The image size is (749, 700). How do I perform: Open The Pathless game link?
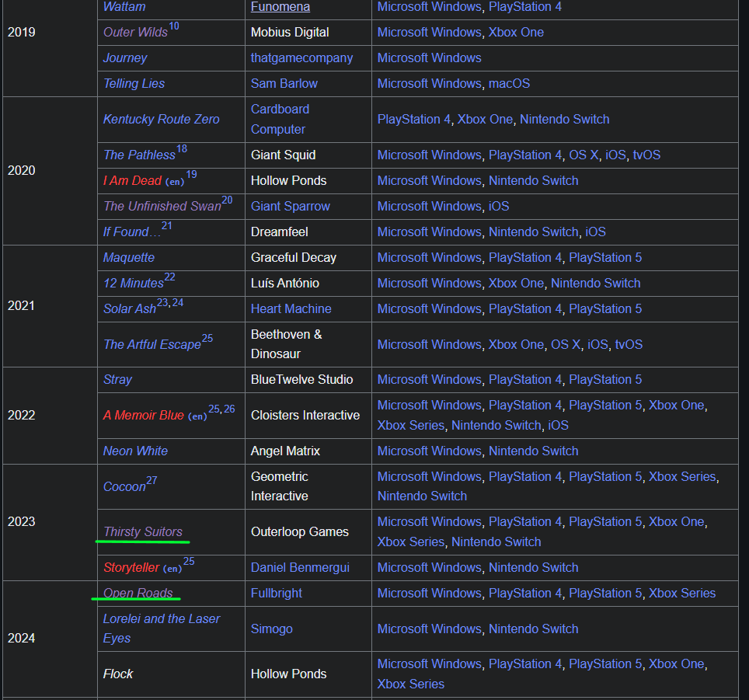[140, 155]
